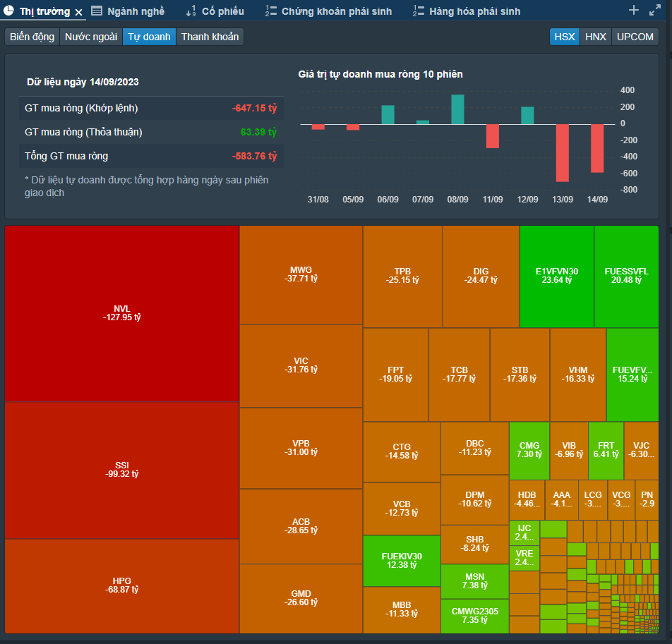Select the Thanh khoản filter

[210, 37]
